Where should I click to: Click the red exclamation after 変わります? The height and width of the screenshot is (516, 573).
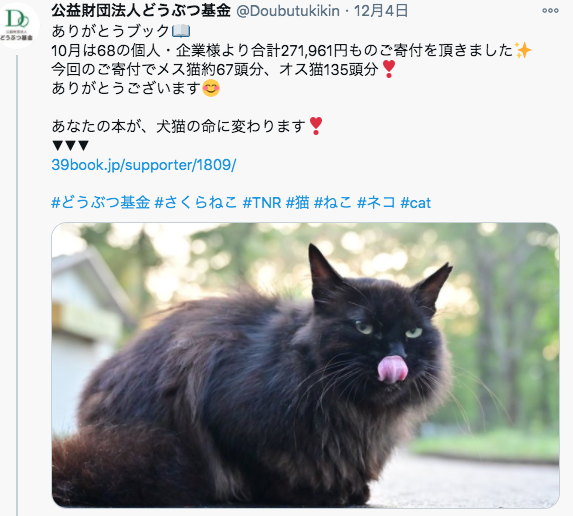(x=316, y=126)
